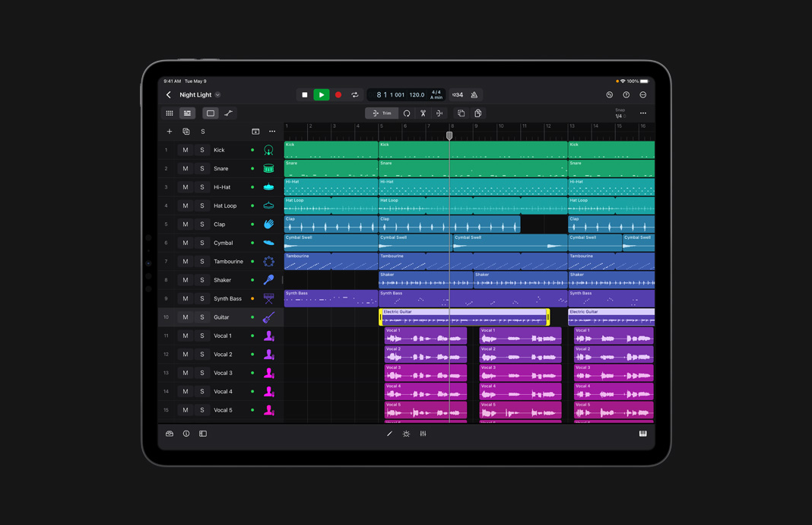The image size is (812, 525).
Task: Select the first Synth Bass region
Action: [x=331, y=298]
